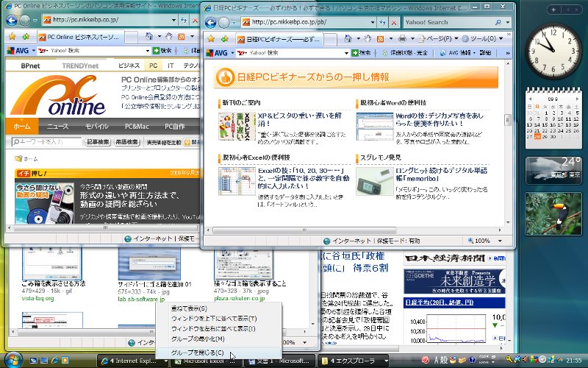The width and height of the screenshot is (588, 368).
Task: Click AVG logo in Nikkei PC Beginners toolbar
Action: point(217,53)
